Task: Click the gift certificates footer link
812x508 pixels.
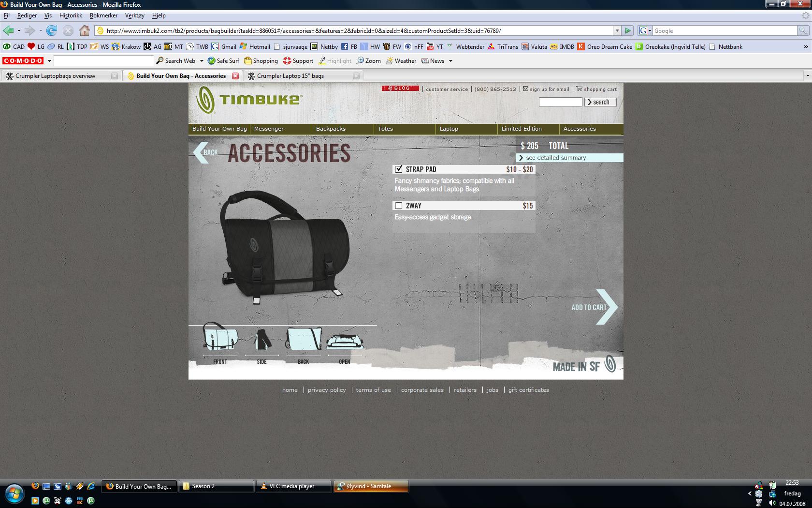Action: tap(529, 390)
